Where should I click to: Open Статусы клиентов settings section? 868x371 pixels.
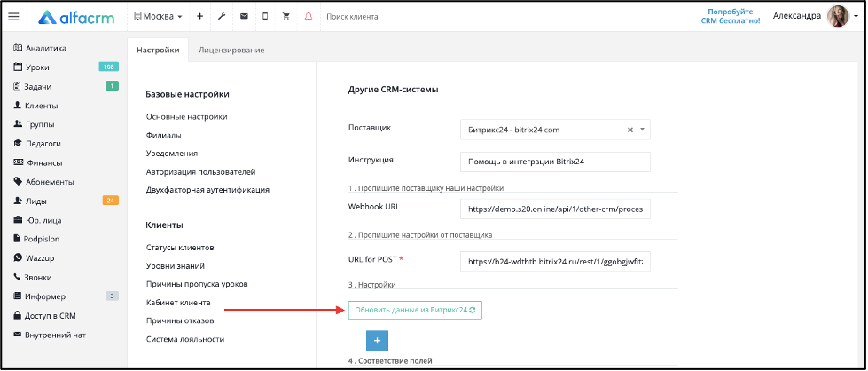click(180, 248)
